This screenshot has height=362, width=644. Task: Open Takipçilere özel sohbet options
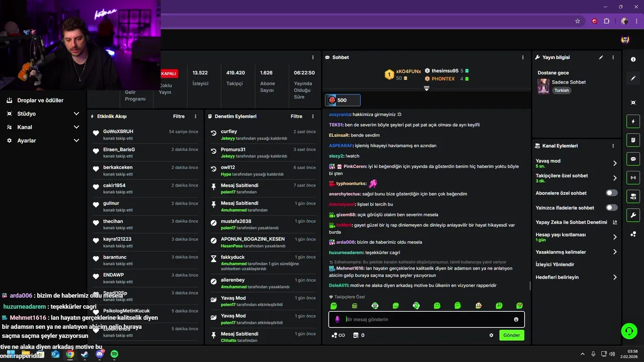pos(577,178)
